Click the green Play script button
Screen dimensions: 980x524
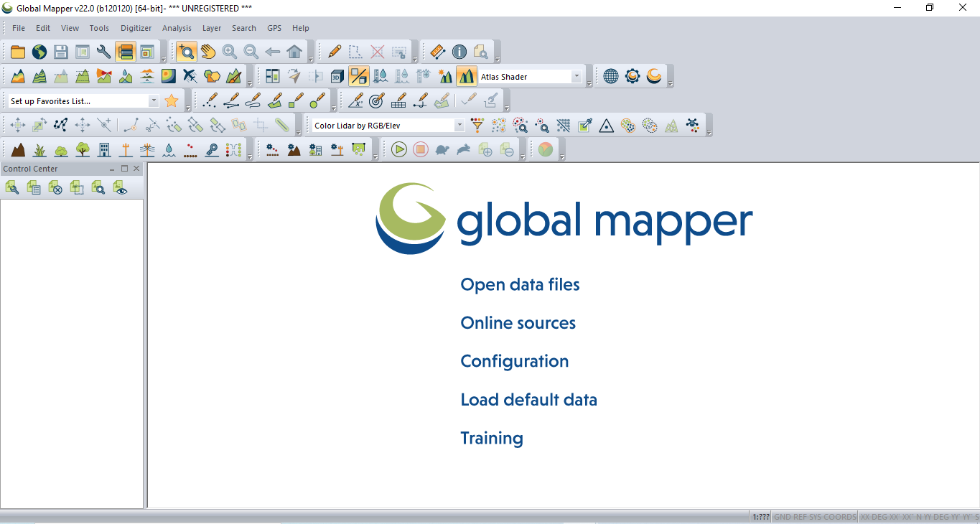click(x=399, y=149)
